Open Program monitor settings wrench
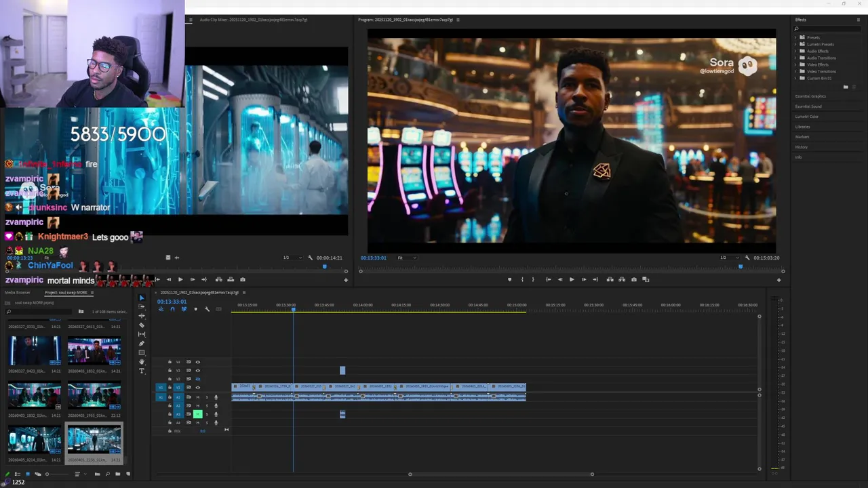Viewport: 868px width, 488px height. pyautogui.click(x=747, y=258)
